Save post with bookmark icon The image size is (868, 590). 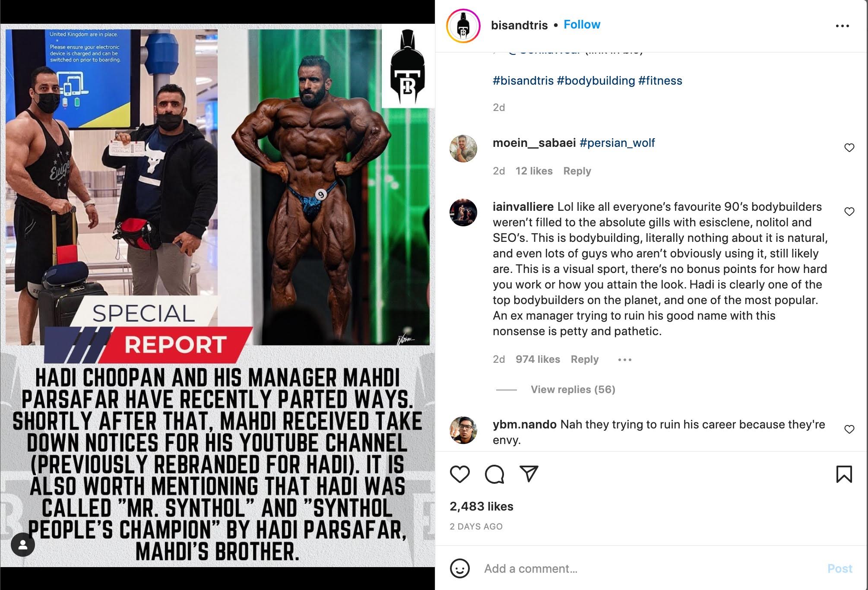844,474
